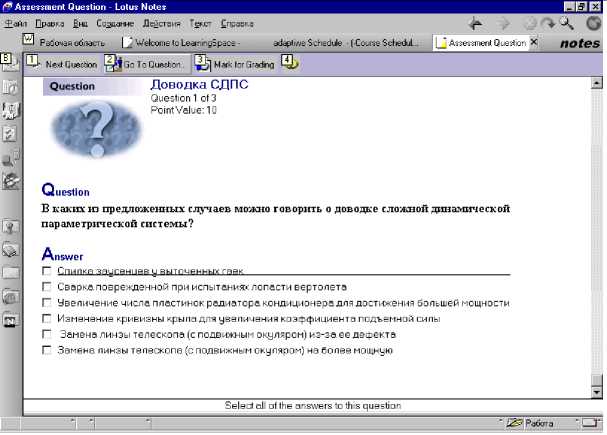Click the Работа status bar entry
This screenshot has width=607, height=435.
[539, 423]
